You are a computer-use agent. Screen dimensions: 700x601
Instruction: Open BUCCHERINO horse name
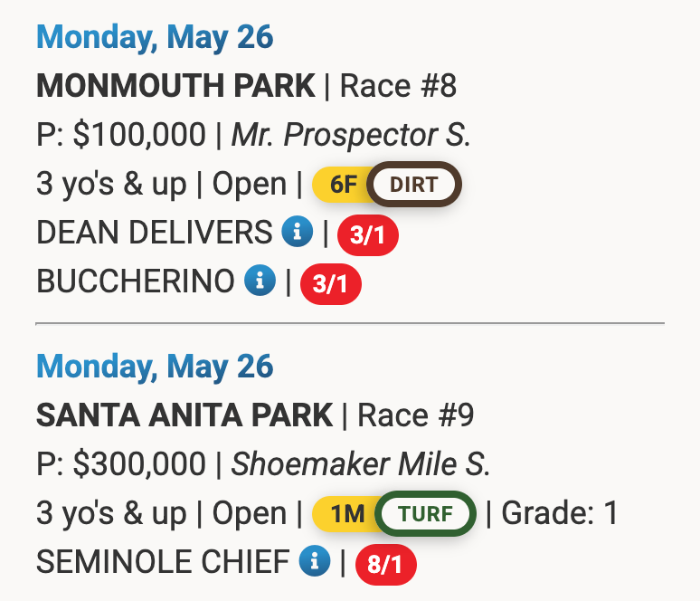[136, 281]
